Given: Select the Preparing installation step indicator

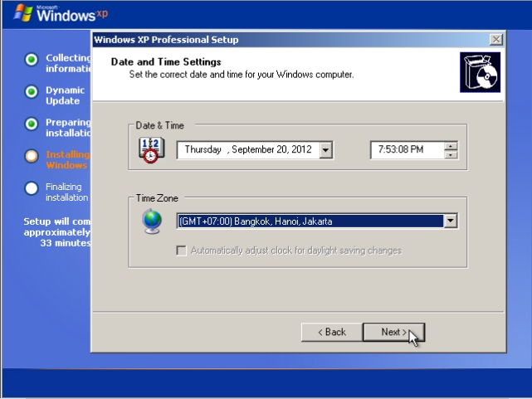Looking at the screenshot, I should click(32, 124).
